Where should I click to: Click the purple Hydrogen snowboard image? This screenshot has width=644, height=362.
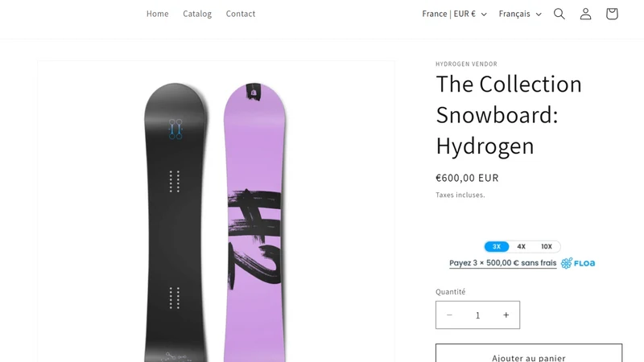click(x=254, y=222)
